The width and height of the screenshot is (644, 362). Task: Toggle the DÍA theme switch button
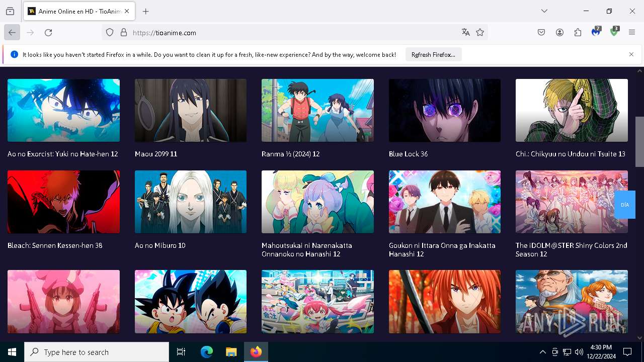pos(625,205)
